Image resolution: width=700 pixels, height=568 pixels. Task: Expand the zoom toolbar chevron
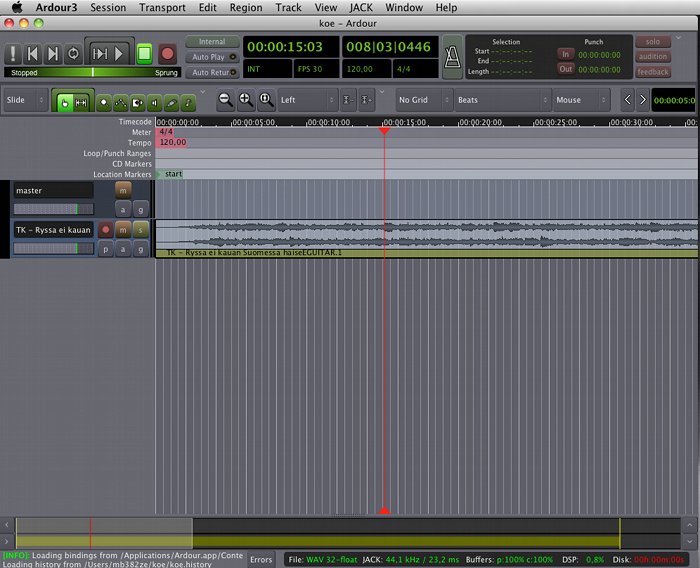(381, 92)
